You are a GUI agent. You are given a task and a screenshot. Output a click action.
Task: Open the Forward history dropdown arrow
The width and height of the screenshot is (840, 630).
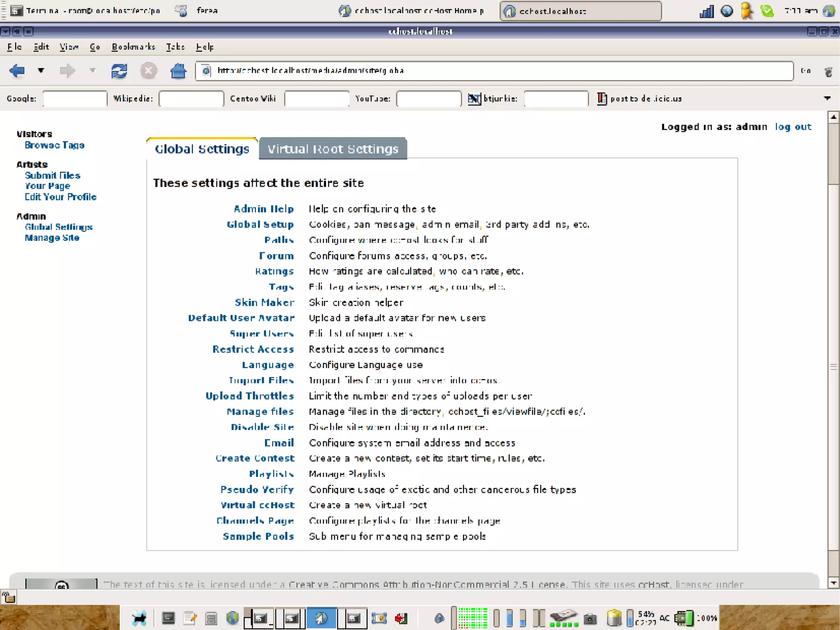[x=93, y=70]
